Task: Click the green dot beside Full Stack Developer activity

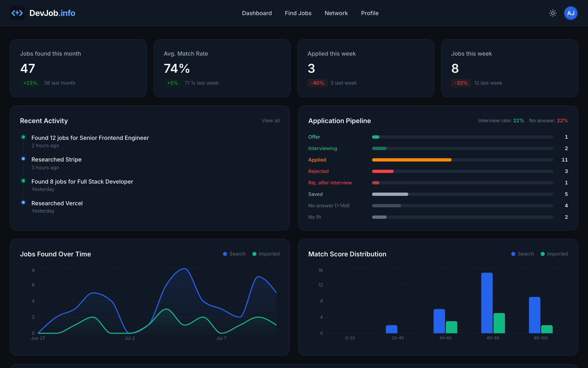Action: point(23,181)
